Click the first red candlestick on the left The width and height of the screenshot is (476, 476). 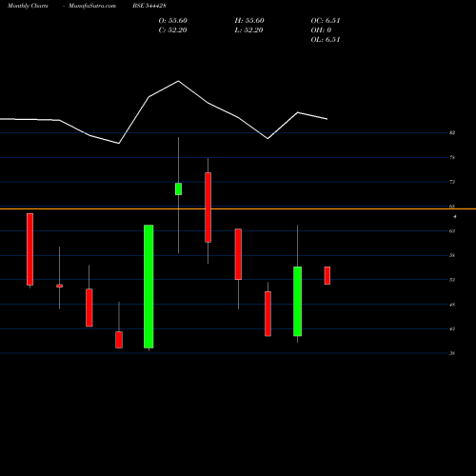[x=30, y=249]
